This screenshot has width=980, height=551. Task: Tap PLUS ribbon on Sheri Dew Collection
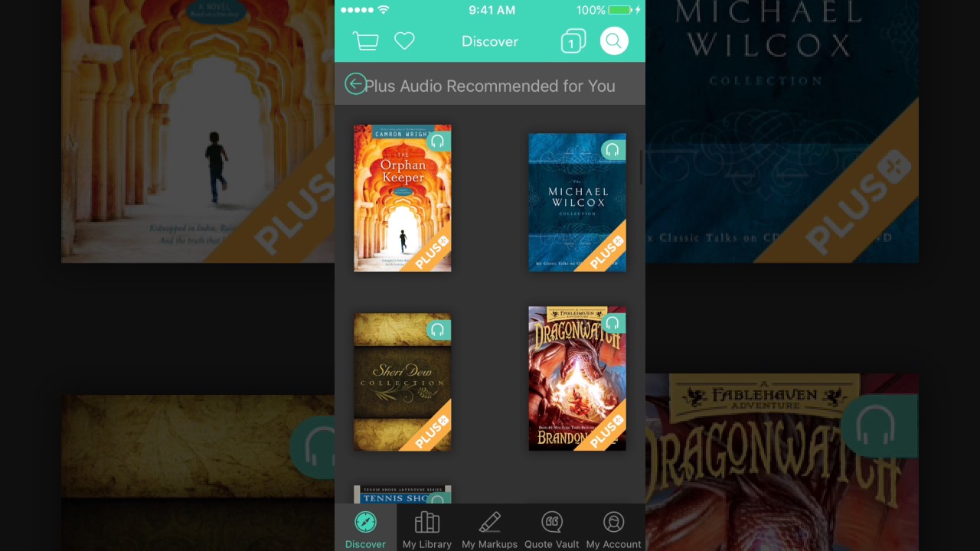click(x=432, y=432)
